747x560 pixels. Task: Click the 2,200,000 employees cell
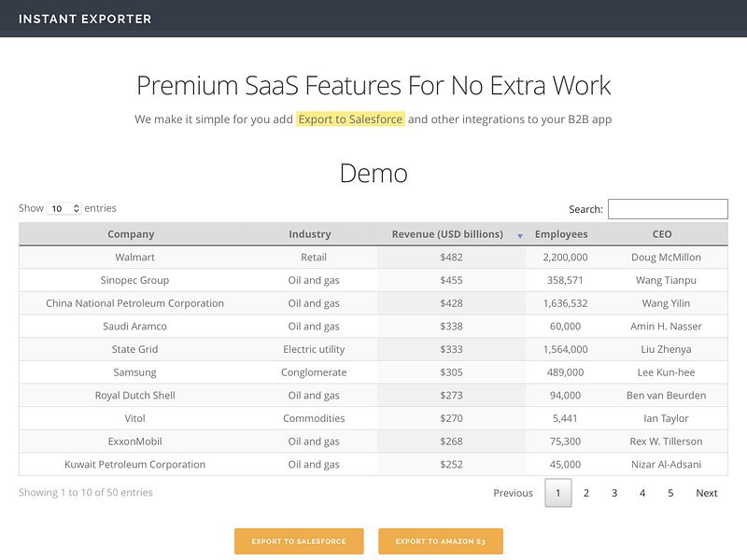coord(565,258)
